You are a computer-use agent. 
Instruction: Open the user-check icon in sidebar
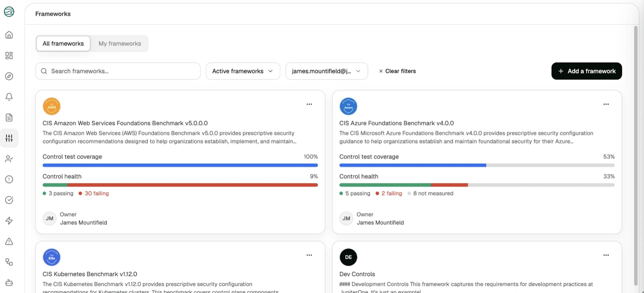coord(9,159)
